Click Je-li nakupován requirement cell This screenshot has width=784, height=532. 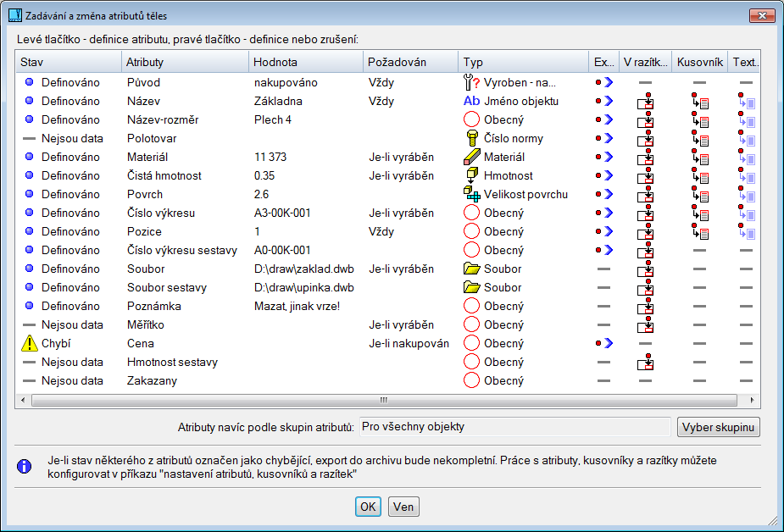409,343
